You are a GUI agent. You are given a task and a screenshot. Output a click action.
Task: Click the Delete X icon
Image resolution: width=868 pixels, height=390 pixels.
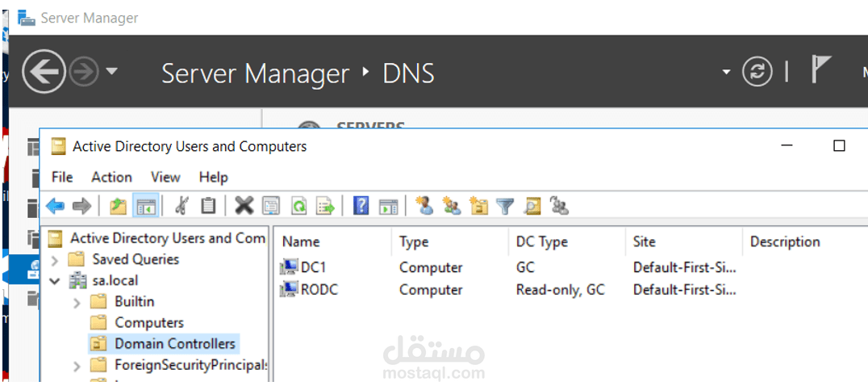244,206
